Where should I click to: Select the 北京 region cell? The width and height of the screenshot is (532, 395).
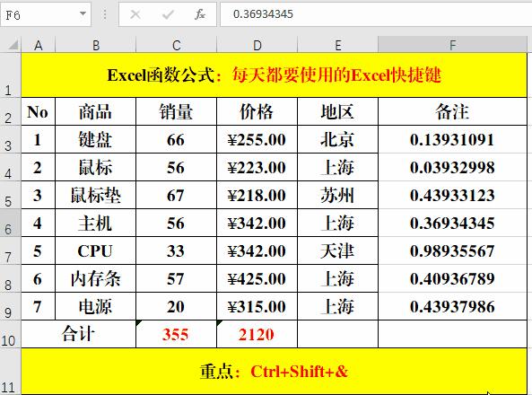(x=337, y=139)
